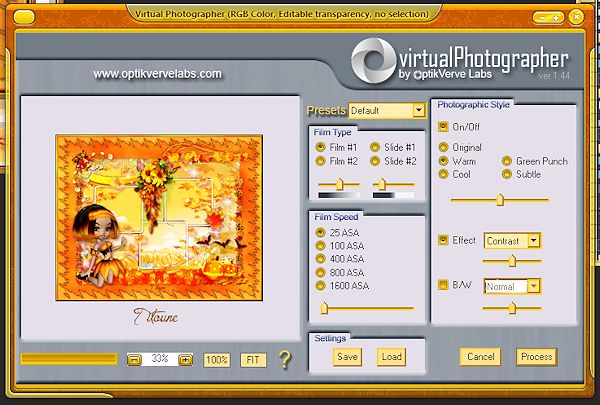The width and height of the screenshot is (600, 405).
Task: Click the Save settings button
Action: coord(347,357)
